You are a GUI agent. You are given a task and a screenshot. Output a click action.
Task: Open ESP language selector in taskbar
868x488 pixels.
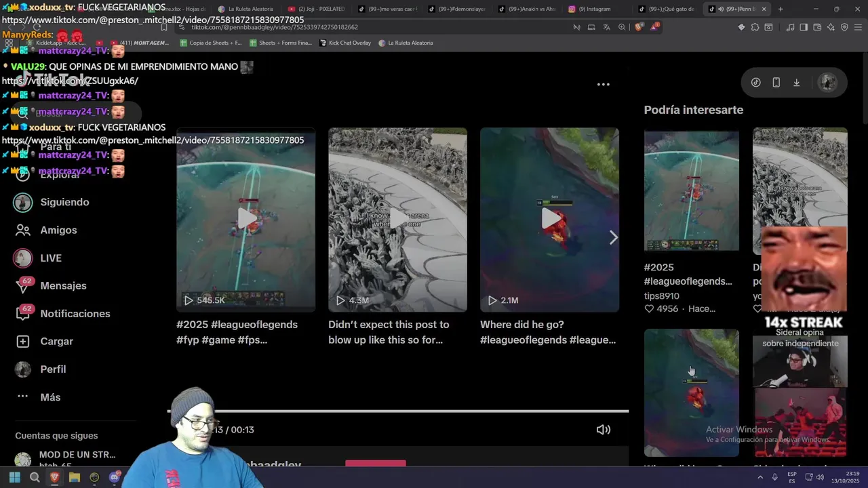tap(791, 477)
